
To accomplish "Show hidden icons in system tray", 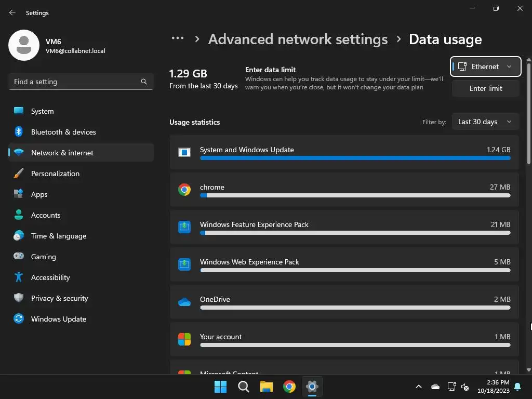I will [418, 387].
